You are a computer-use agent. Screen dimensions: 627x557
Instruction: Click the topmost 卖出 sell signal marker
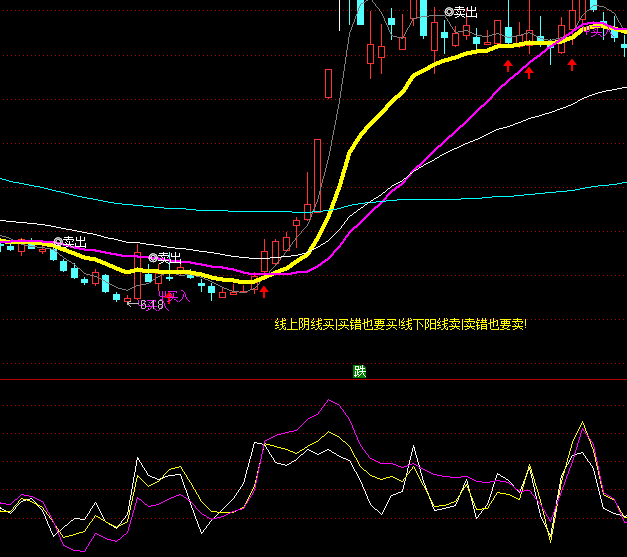461,12
